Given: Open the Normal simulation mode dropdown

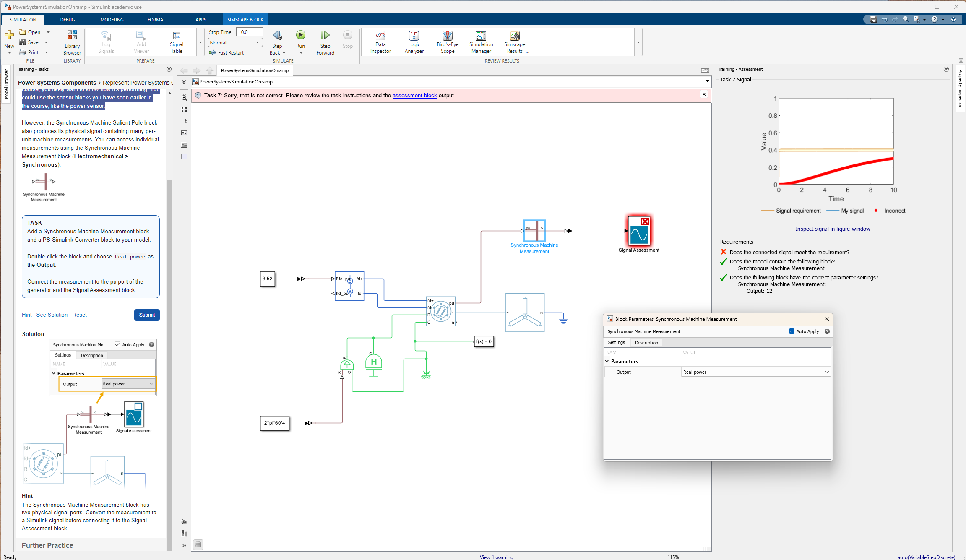Looking at the screenshot, I should 235,42.
